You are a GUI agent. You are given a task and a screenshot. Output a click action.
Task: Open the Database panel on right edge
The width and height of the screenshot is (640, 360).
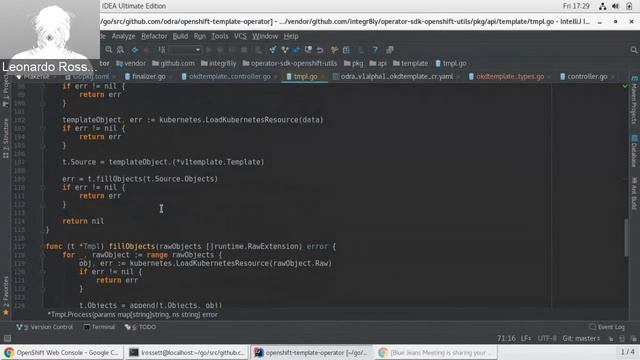point(634,151)
